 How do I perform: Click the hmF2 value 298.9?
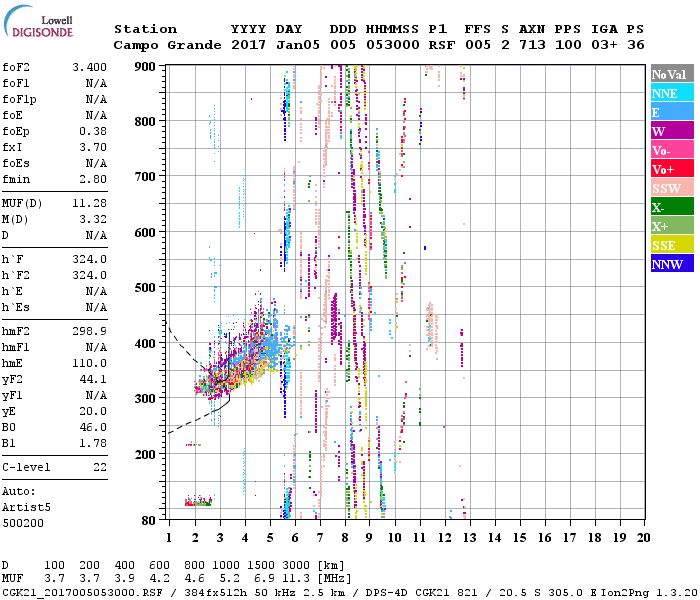tap(89, 332)
